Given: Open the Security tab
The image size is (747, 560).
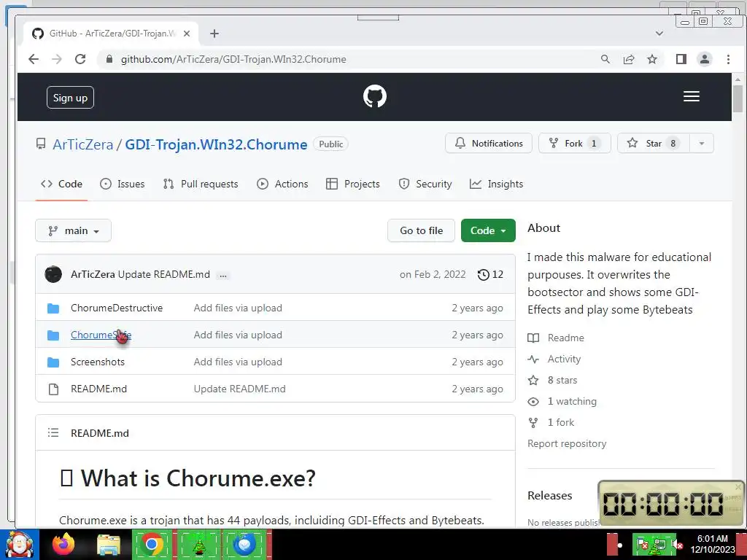Looking at the screenshot, I should 425,184.
